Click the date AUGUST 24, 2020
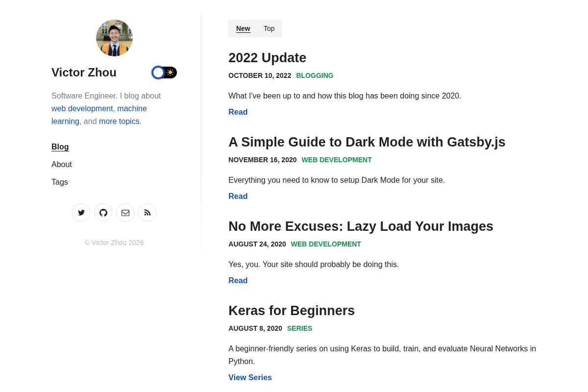 point(257,244)
